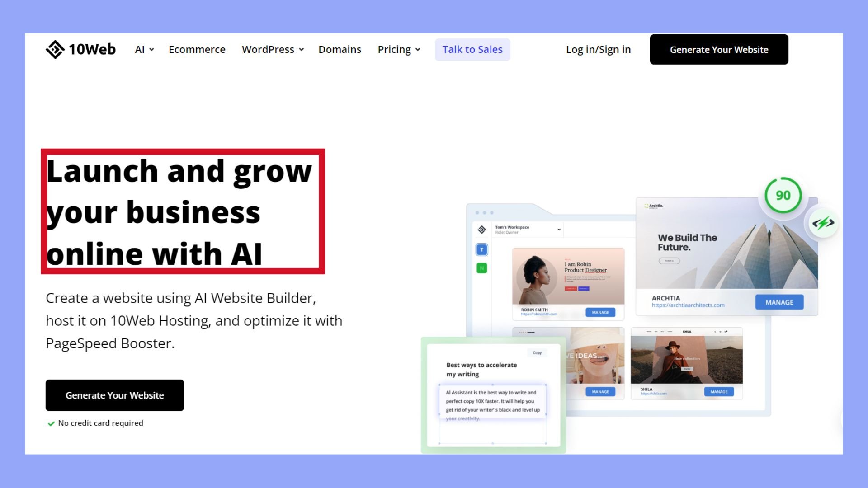Click Generate Your Website below the hero text
868x488 pixels.
pos(115,395)
